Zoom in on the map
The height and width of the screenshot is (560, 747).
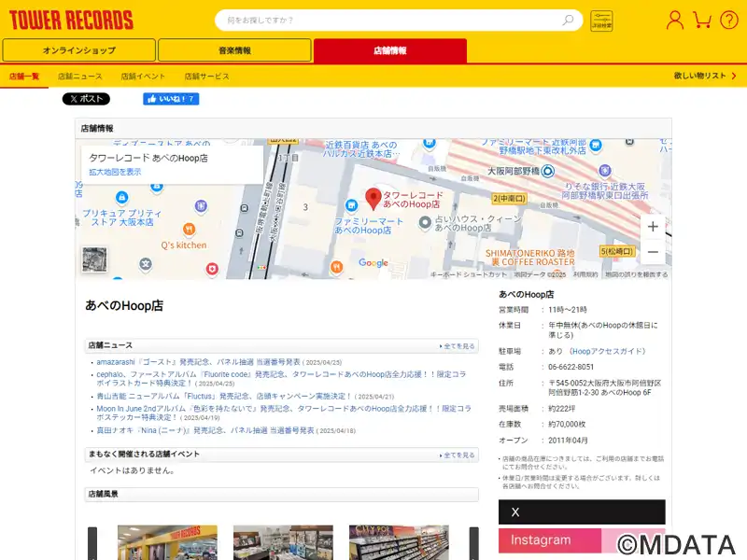(653, 227)
